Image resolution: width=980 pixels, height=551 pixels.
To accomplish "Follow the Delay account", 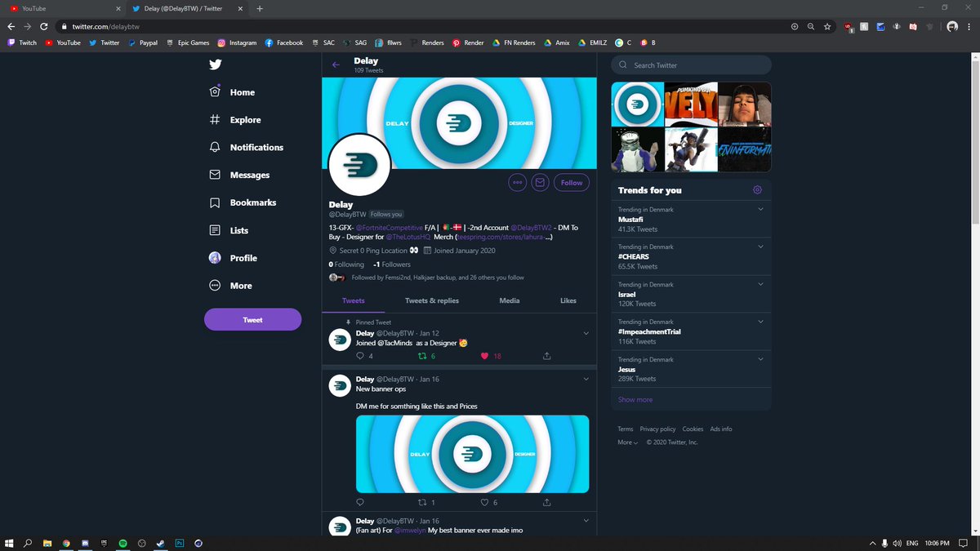I will (572, 183).
